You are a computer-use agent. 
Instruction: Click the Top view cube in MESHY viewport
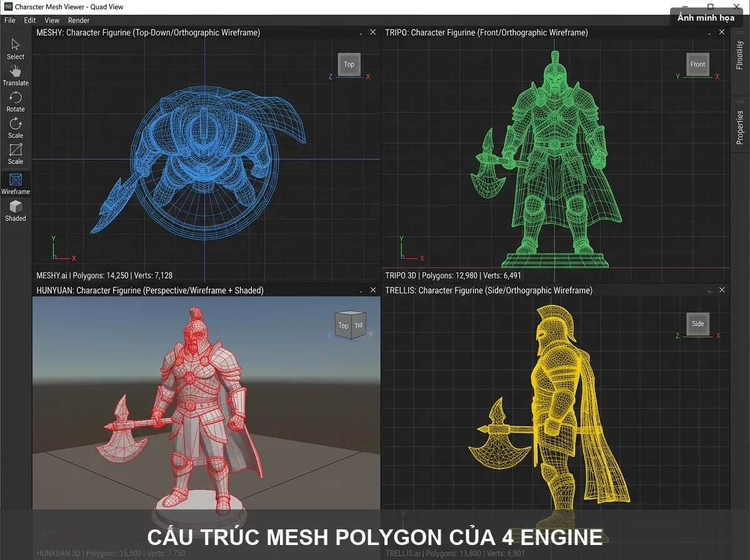pyautogui.click(x=349, y=64)
